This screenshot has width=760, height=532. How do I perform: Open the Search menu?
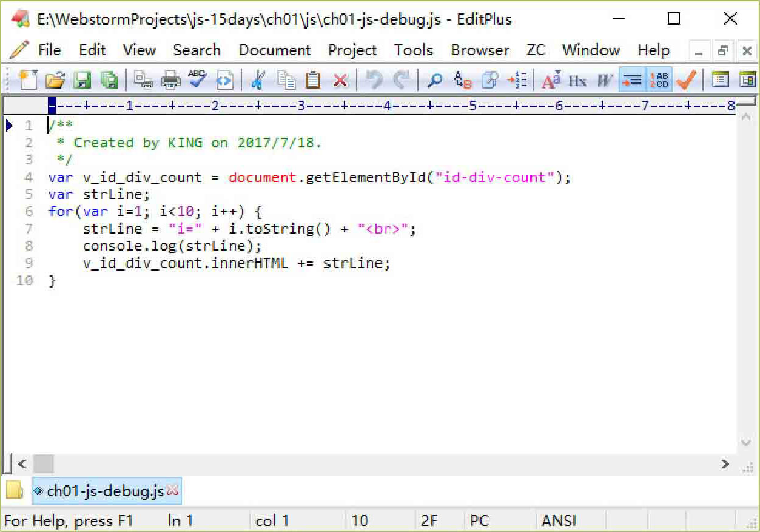click(197, 50)
